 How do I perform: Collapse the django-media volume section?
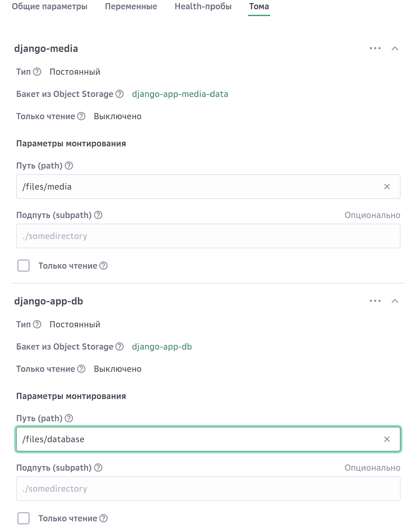[395, 48]
